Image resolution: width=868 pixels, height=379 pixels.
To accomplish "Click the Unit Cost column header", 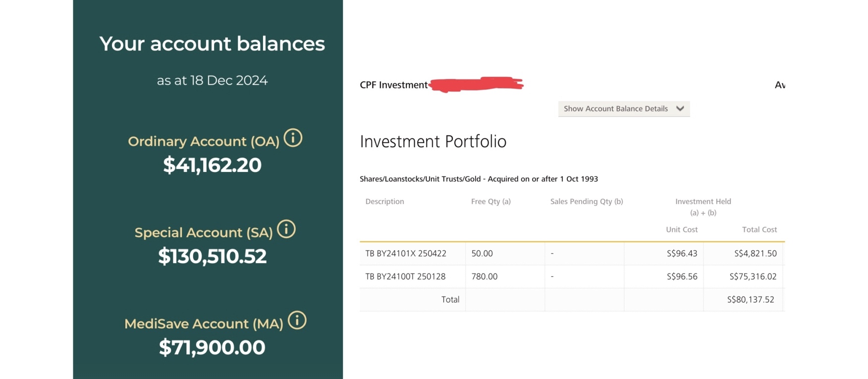I will tap(681, 230).
